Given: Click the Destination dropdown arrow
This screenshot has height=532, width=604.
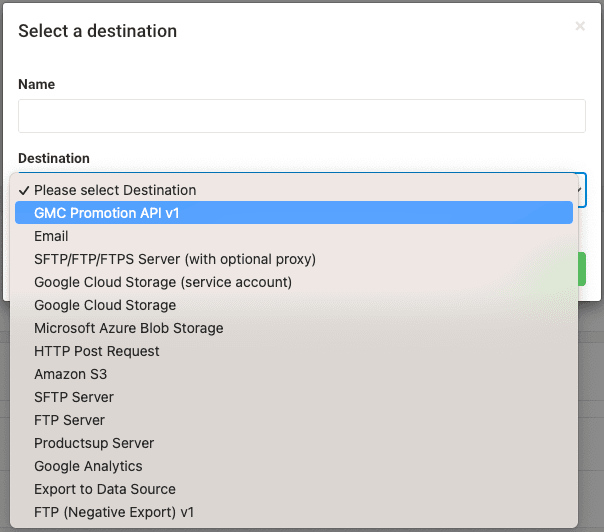Looking at the screenshot, I should pyautogui.click(x=580, y=190).
